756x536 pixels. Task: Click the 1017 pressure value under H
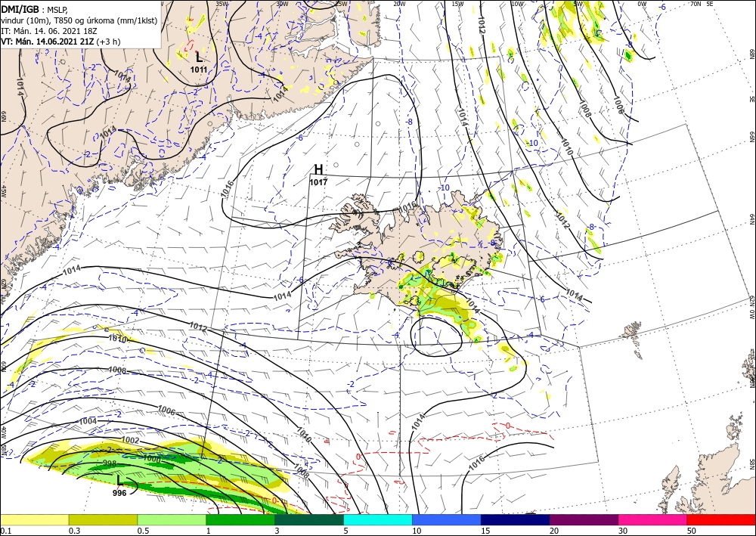tap(318, 182)
